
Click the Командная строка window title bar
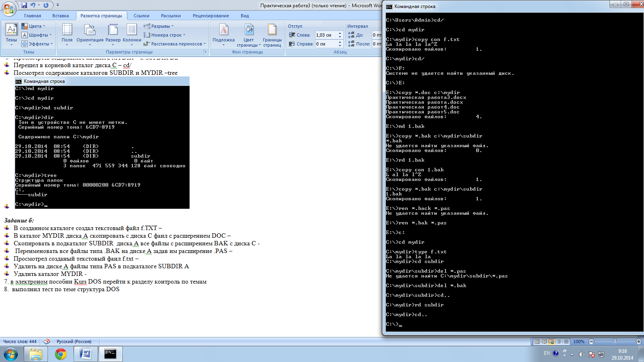point(497,6)
